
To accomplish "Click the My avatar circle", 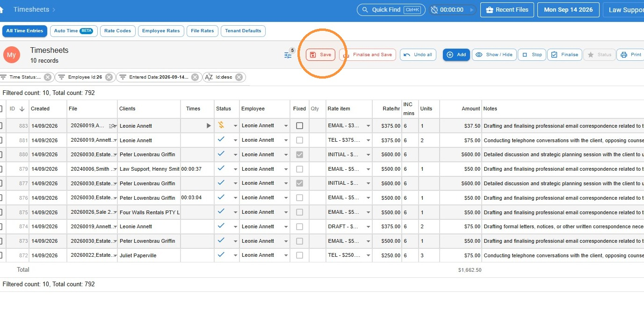I will pyautogui.click(x=11, y=55).
